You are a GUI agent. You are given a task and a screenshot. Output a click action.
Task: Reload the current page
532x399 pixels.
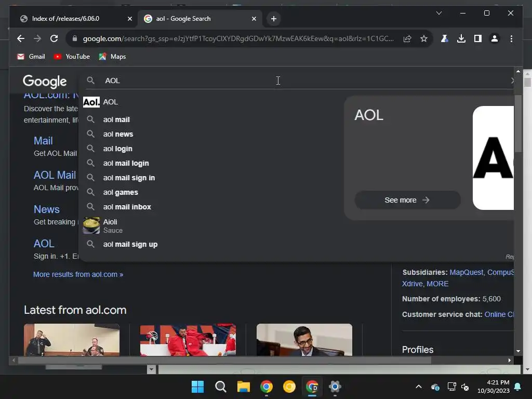click(x=54, y=38)
